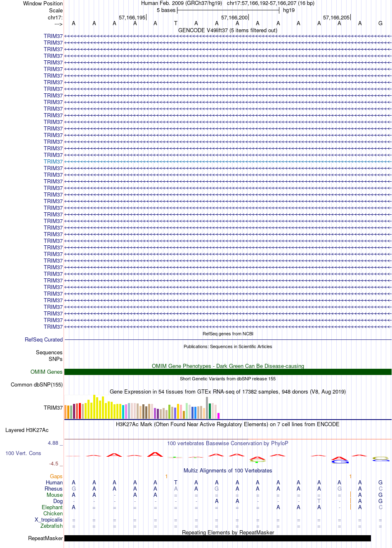
Task: Click the Scale label at top
Action: pyautogui.click(x=56, y=10)
